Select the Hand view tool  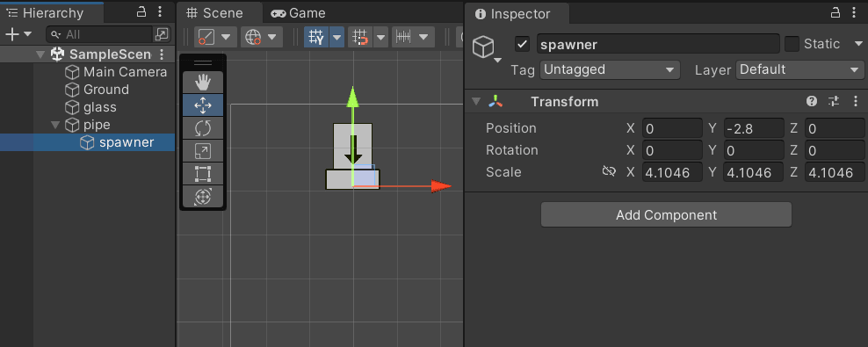coord(203,83)
